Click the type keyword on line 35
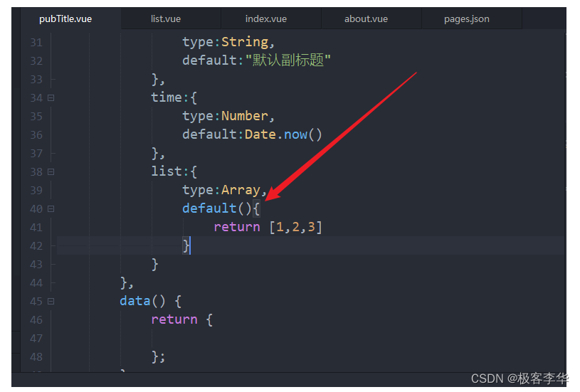 pyautogui.click(x=198, y=117)
